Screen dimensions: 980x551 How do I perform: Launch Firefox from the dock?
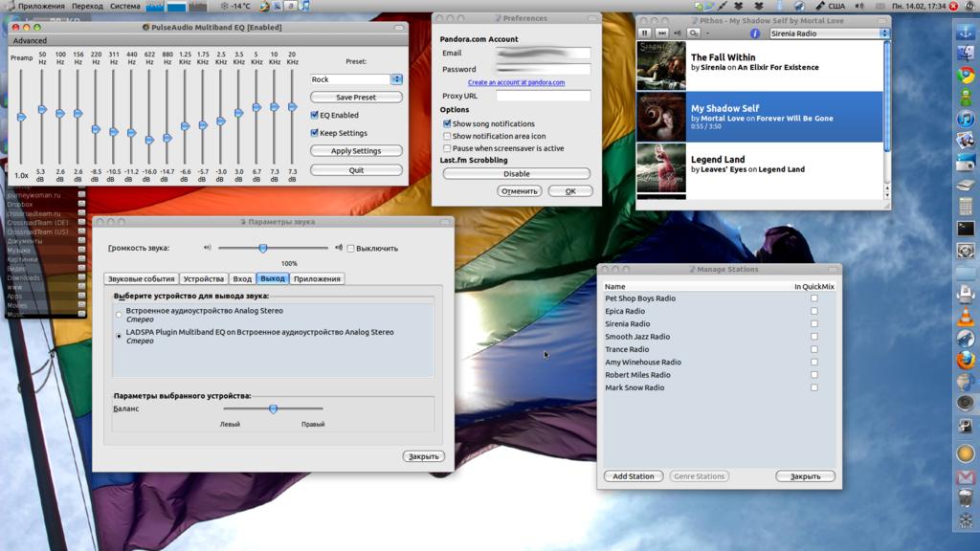(x=966, y=360)
